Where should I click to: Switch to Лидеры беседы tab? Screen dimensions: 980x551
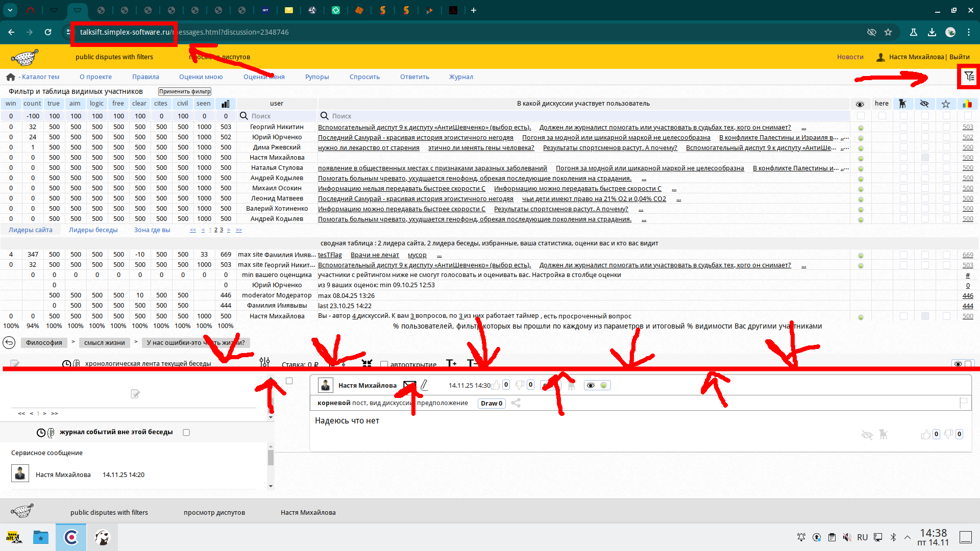tap(93, 230)
